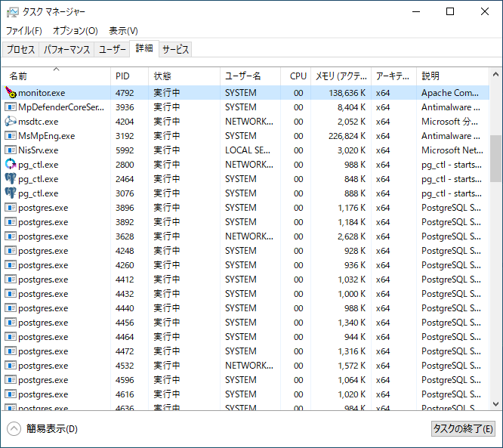503x448 pixels.
Task: Click icon of postgres.exe PID 3892
Action: (x=11, y=222)
